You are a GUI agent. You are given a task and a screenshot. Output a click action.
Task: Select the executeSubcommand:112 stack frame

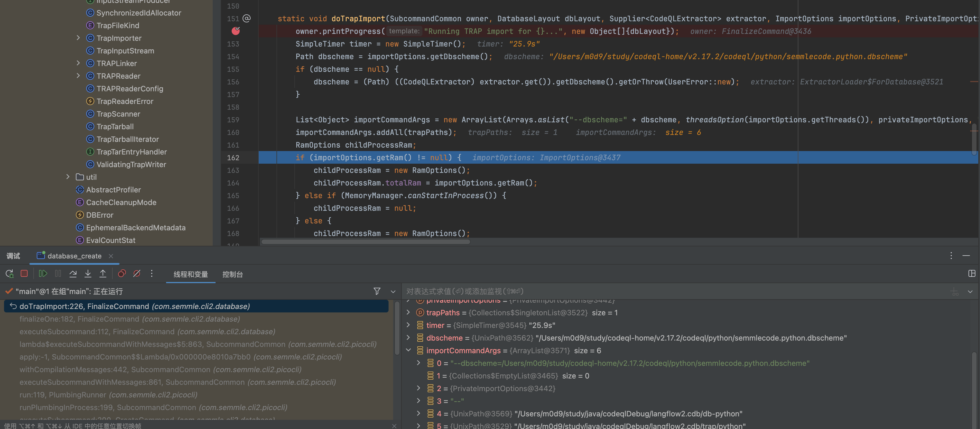tap(196, 331)
